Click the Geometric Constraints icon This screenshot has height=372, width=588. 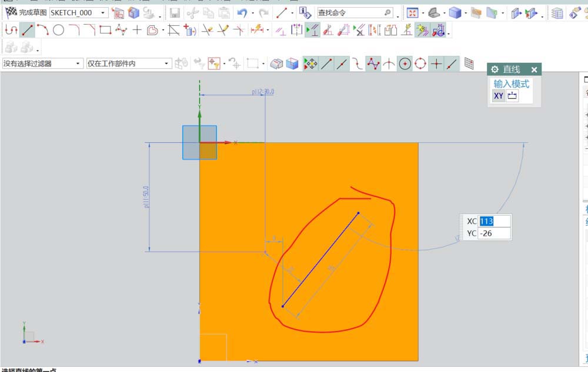point(280,30)
